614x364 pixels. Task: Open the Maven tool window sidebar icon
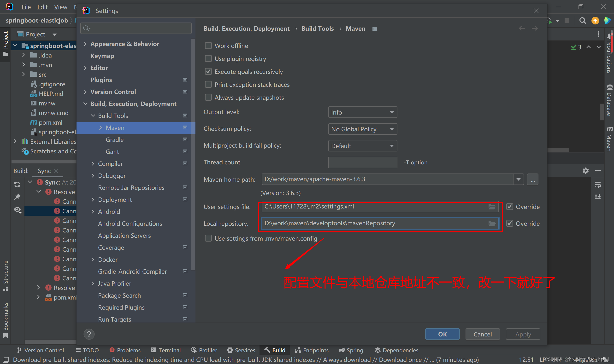[x=609, y=139]
